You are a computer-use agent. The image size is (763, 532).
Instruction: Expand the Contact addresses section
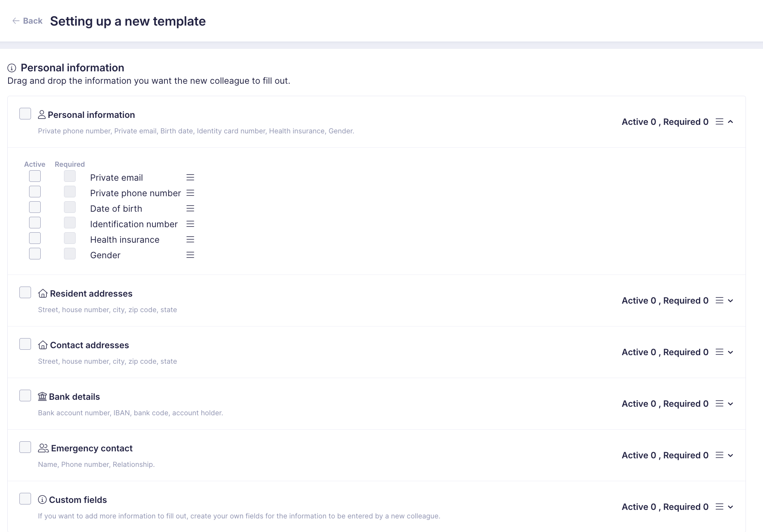pyautogui.click(x=730, y=352)
